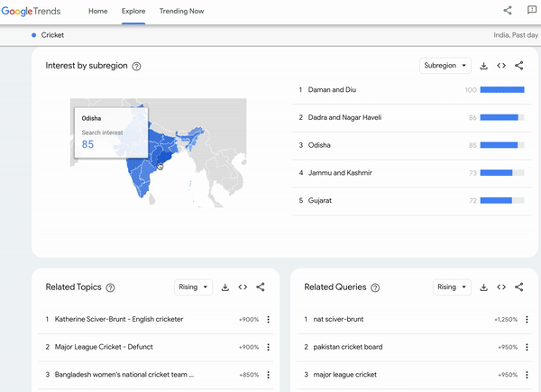This screenshot has width=541, height=392.
Task: Click the Odisha search interest tooltip
Action: [111, 132]
